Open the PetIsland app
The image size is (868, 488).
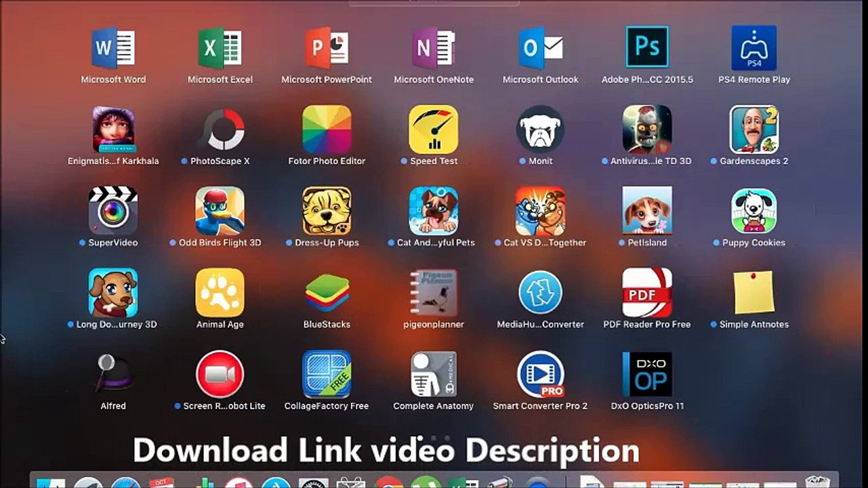coord(647,211)
